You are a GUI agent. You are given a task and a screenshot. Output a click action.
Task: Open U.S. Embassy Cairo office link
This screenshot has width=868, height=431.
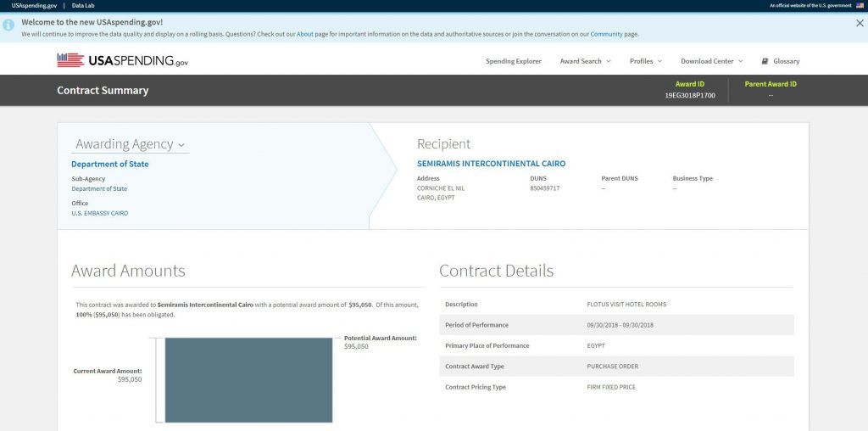point(99,213)
